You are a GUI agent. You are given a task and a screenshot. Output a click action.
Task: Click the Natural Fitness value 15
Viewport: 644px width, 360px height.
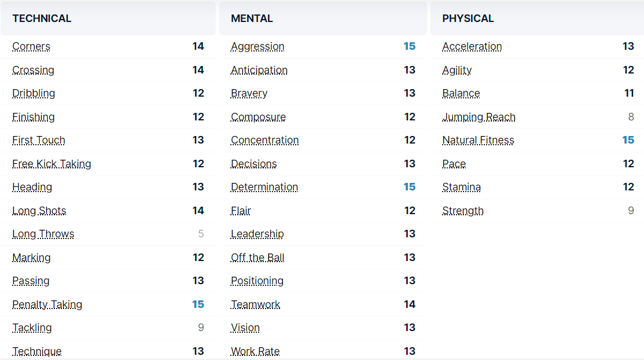pos(628,140)
